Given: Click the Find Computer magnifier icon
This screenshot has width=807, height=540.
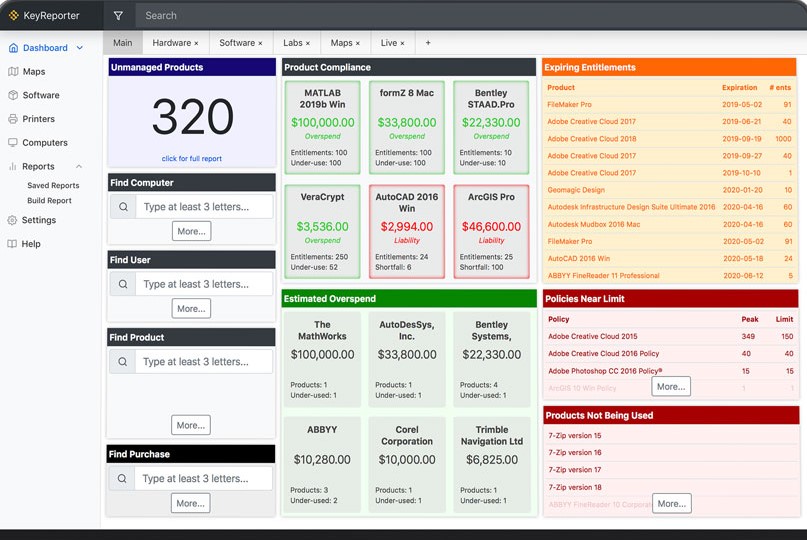Looking at the screenshot, I should 124,207.
